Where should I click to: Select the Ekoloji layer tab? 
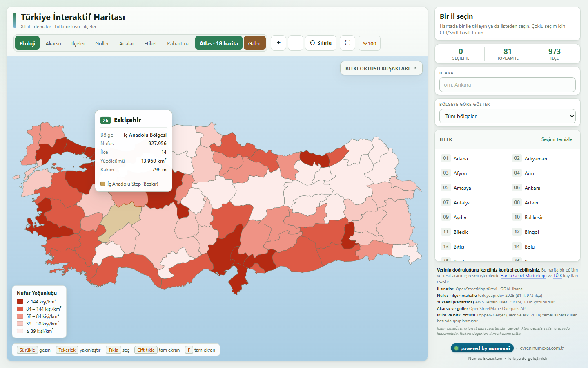pyautogui.click(x=27, y=43)
